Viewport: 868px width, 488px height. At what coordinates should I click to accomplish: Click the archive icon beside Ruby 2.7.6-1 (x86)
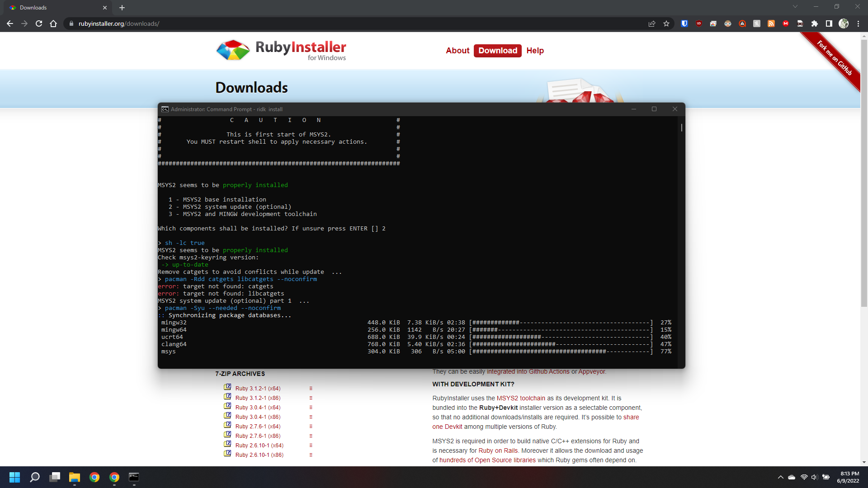point(227,435)
